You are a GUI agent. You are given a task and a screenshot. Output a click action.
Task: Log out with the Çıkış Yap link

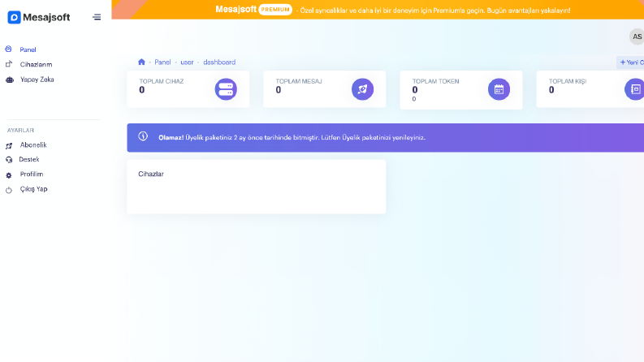click(x=33, y=189)
